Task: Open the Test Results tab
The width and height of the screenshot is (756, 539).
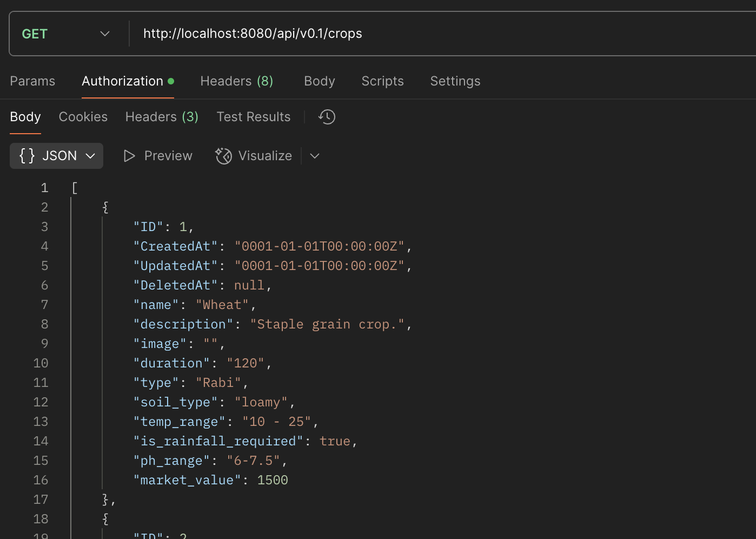Action: coord(254,117)
